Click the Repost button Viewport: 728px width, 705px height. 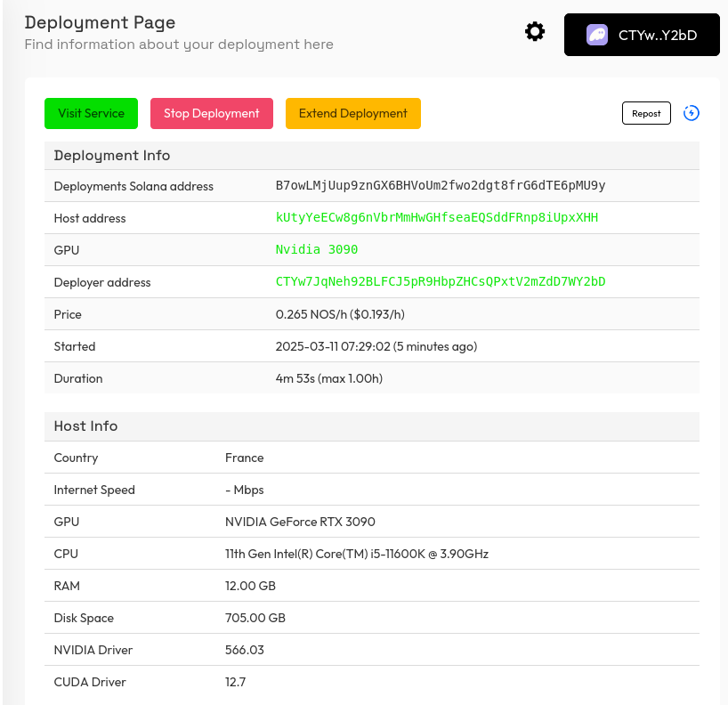pos(646,113)
